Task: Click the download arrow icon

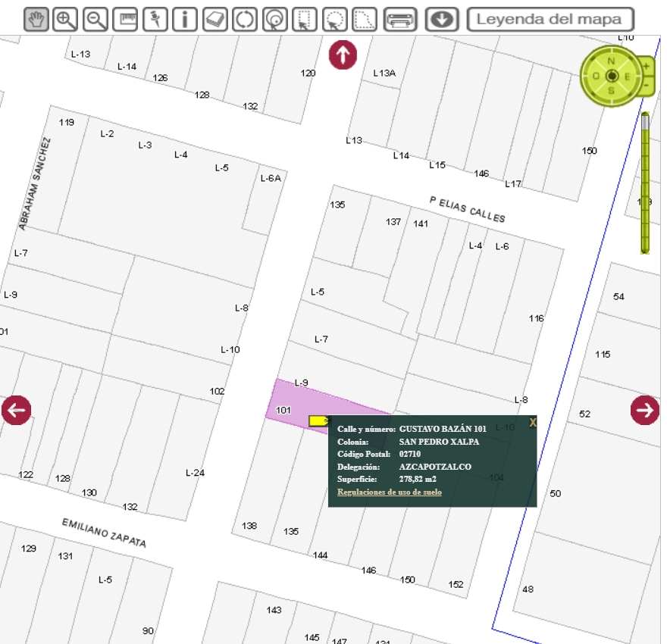Action: click(x=442, y=20)
